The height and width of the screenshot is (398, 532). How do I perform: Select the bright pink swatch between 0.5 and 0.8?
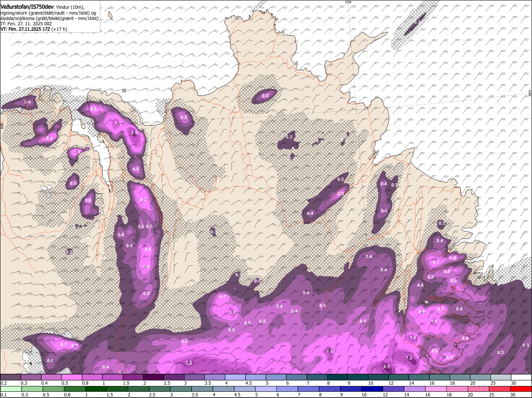pos(72,377)
